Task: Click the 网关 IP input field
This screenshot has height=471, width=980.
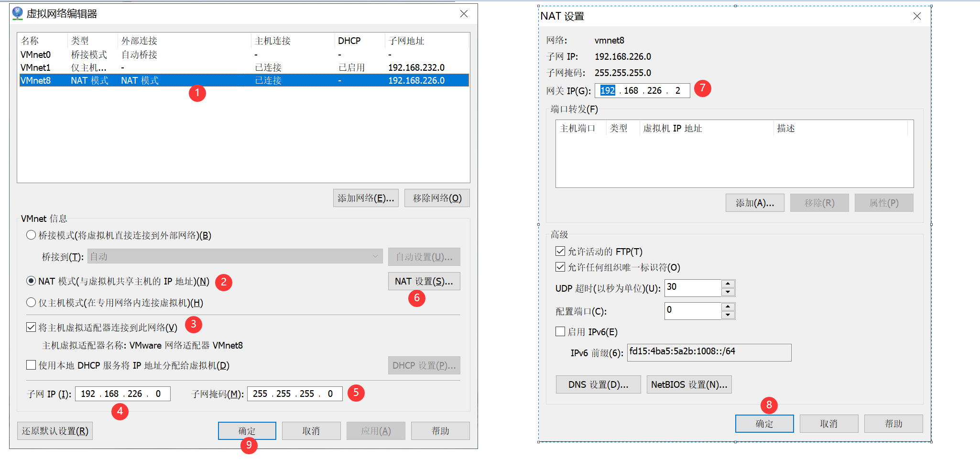Action: (642, 90)
